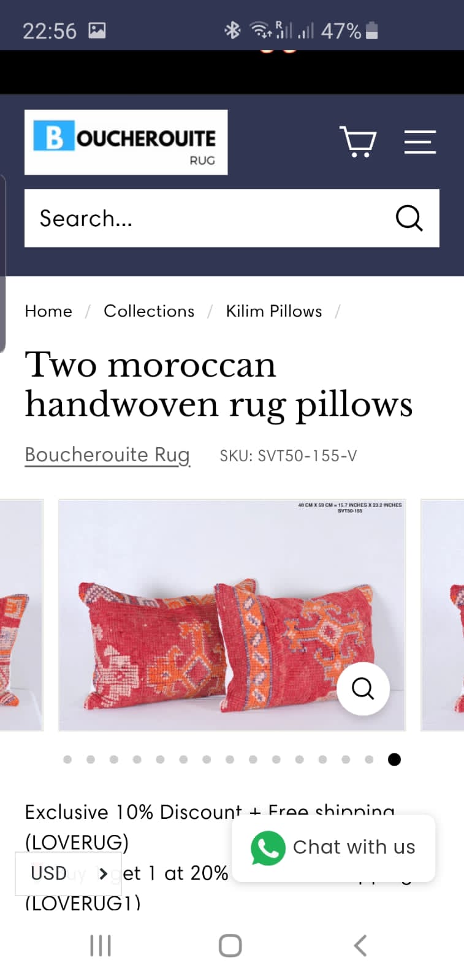This screenshot has width=464, height=980.
Task: Select the first image carousel dot
Action: pos(67,759)
